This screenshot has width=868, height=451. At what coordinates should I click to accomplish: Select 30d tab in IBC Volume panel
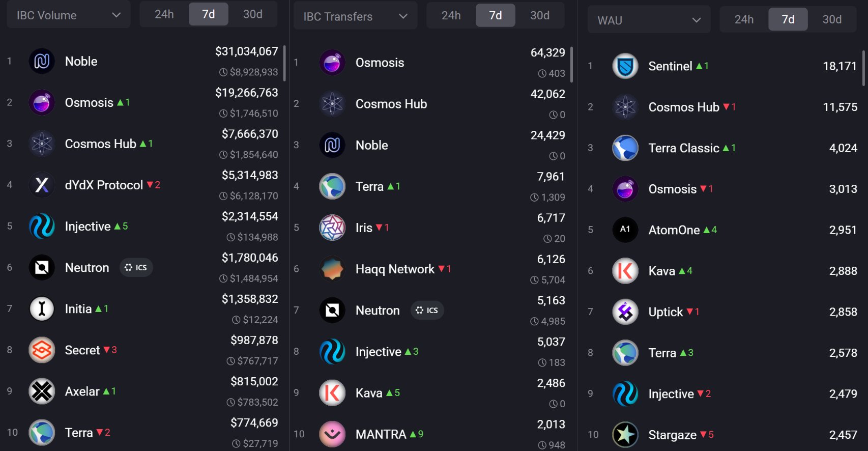tap(252, 14)
